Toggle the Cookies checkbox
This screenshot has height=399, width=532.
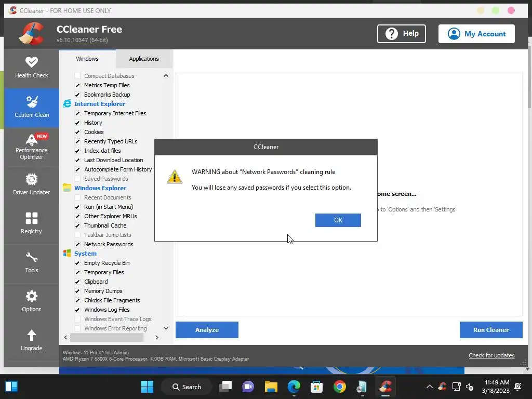(x=77, y=132)
